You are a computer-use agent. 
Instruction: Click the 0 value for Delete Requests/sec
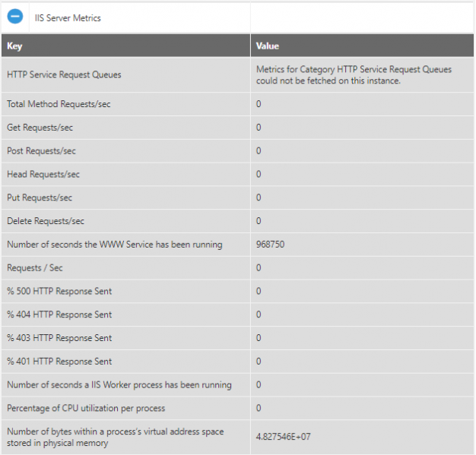259,221
